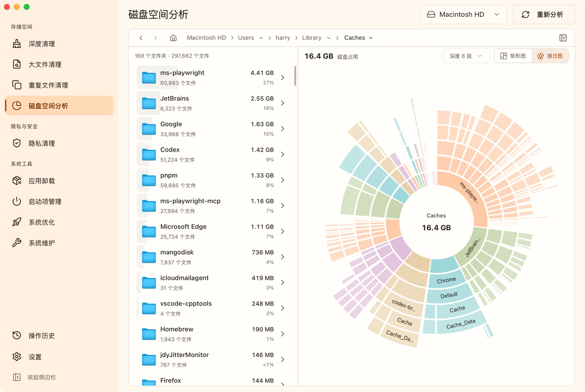Viewport: 585px width, 392px height.
Task: Click the Cache_Data blue sunburst segment
Action: pos(461,324)
